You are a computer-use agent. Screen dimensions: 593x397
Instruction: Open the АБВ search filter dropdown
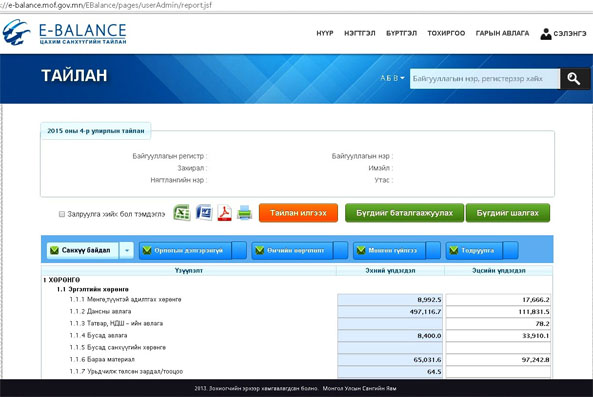(x=392, y=78)
